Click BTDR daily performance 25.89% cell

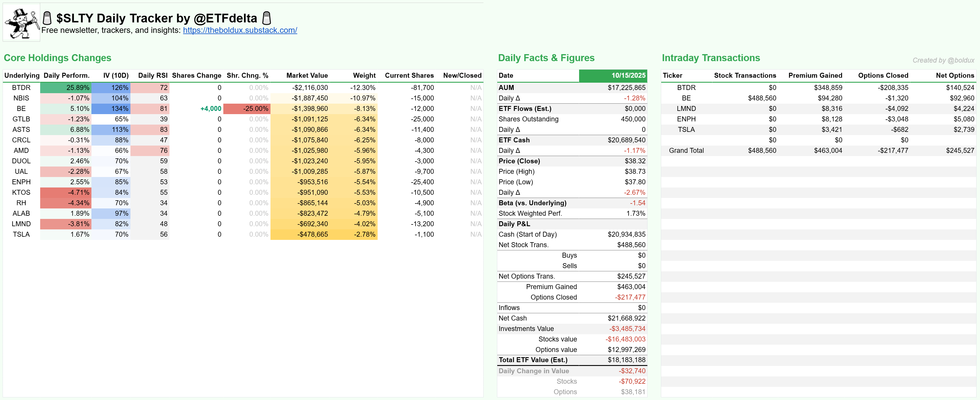66,87
